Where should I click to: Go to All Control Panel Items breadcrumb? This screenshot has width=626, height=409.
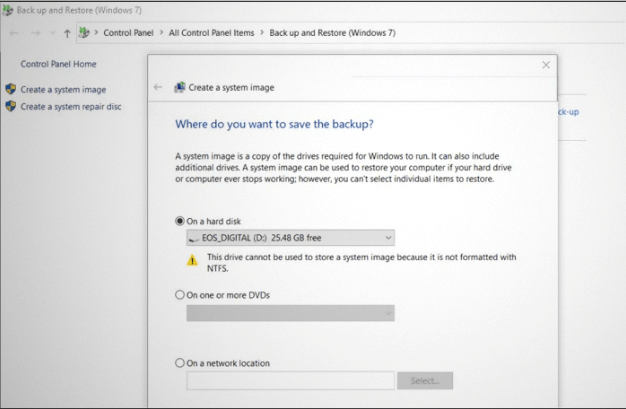211,33
